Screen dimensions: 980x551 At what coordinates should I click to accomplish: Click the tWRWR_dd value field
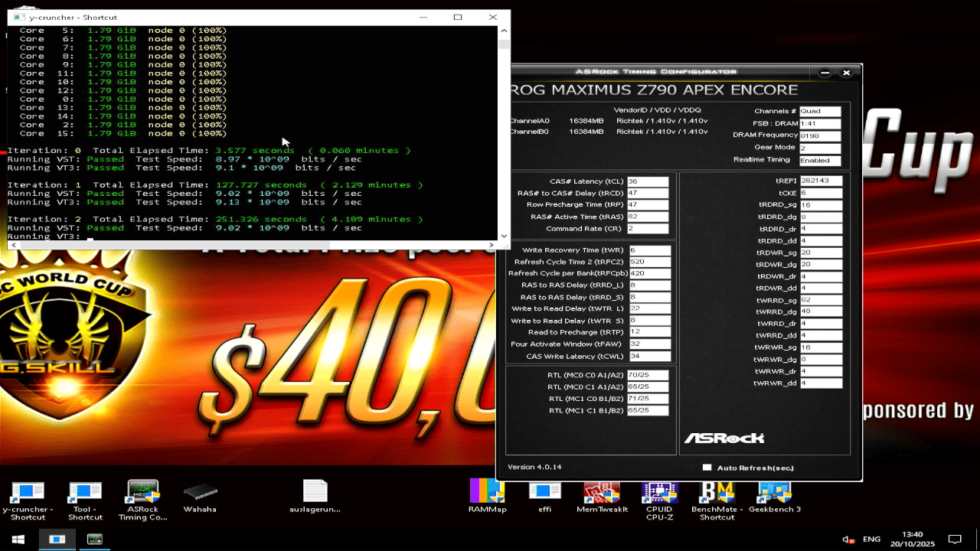(821, 383)
